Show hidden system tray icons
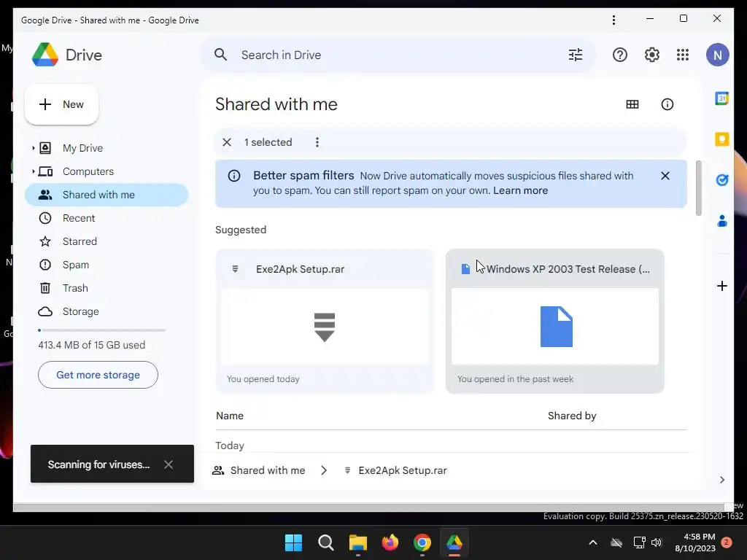The image size is (747, 560). pyautogui.click(x=593, y=542)
